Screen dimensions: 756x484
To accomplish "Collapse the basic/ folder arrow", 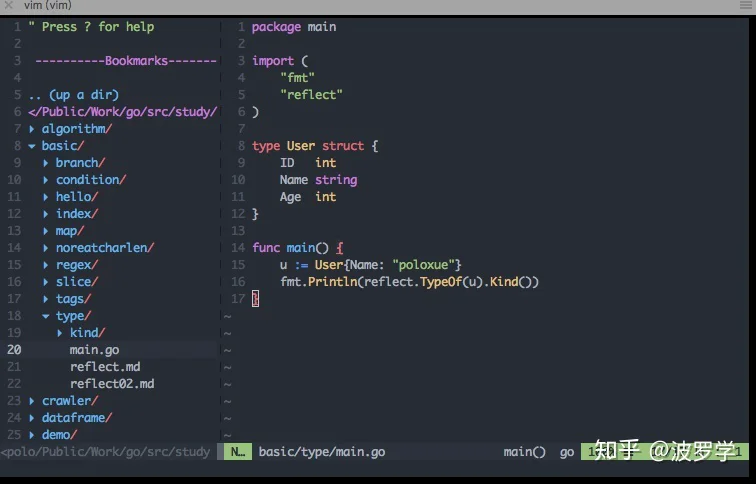I will [32, 146].
